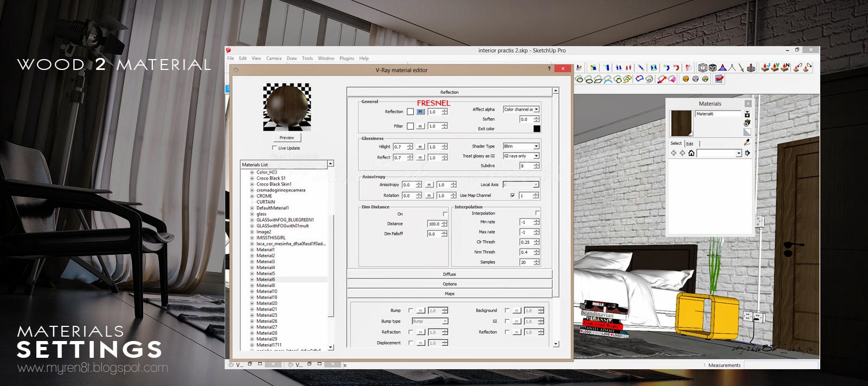868x386 pixels.
Task: Click the block icon labeled J
Action: tap(765, 67)
